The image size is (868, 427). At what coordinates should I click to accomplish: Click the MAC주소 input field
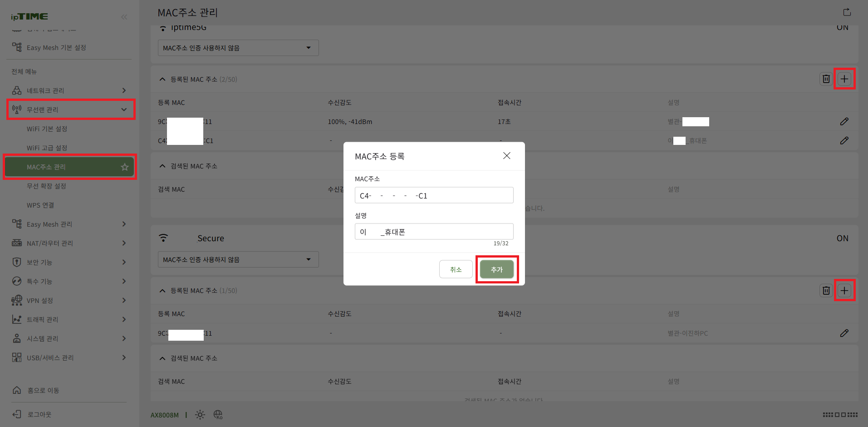[x=434, y=195]
